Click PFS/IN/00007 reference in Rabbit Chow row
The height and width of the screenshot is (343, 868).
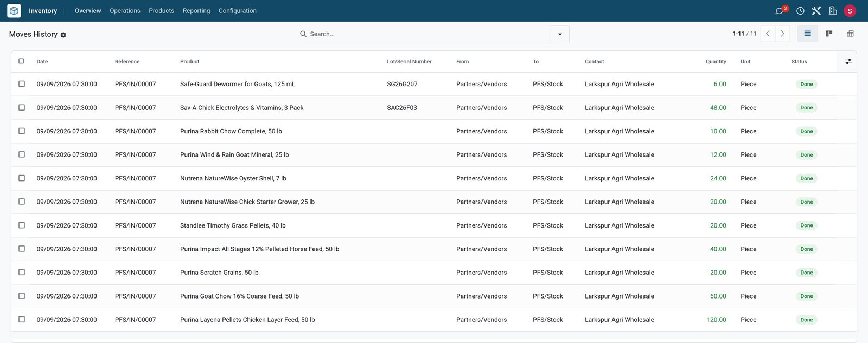pos(136,131)
